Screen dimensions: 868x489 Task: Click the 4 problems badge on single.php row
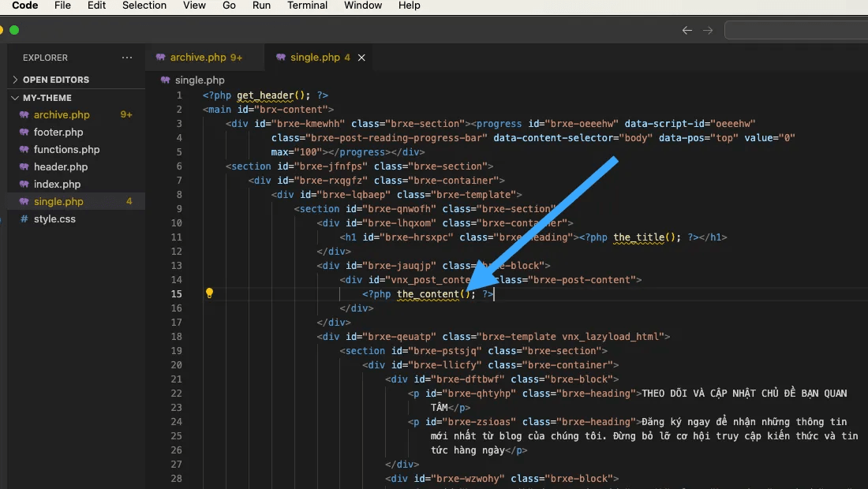(x=129, y=201)
